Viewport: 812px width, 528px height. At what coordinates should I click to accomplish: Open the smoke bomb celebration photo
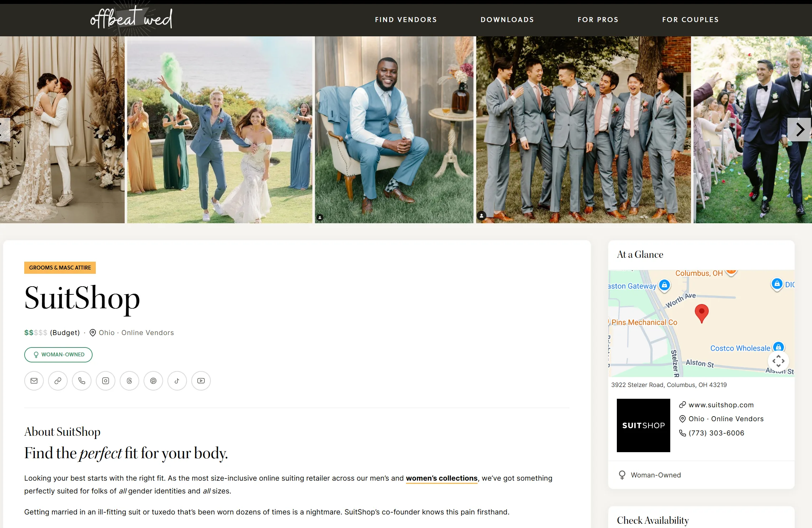pyautogui.click(x=220, y=130)
